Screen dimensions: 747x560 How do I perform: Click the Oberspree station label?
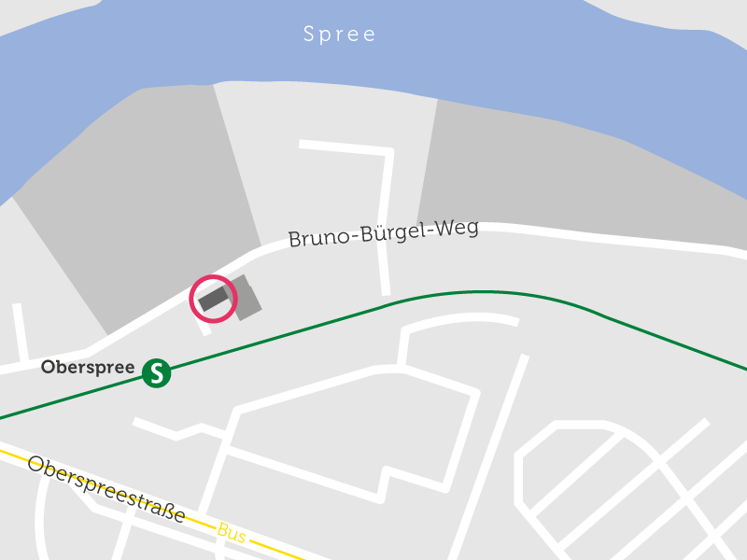click(x=88, y=367)
